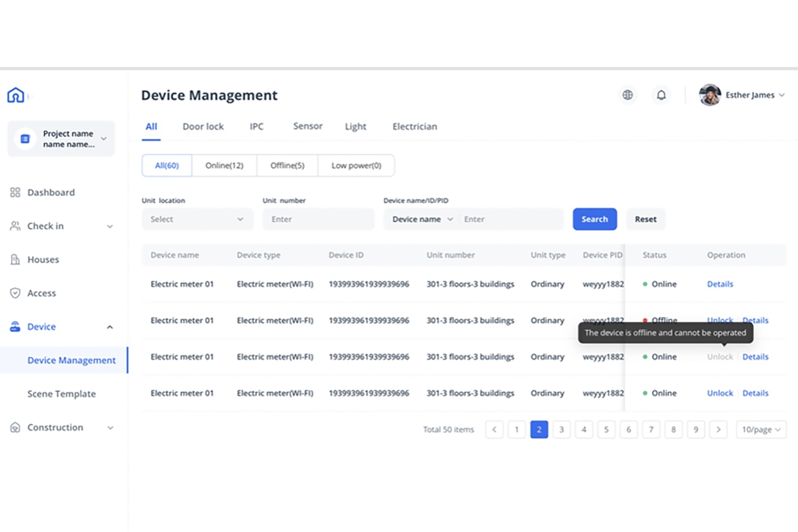Open Details for the third table row
This screenshot has height=532, width=798.
click(755, 356)
